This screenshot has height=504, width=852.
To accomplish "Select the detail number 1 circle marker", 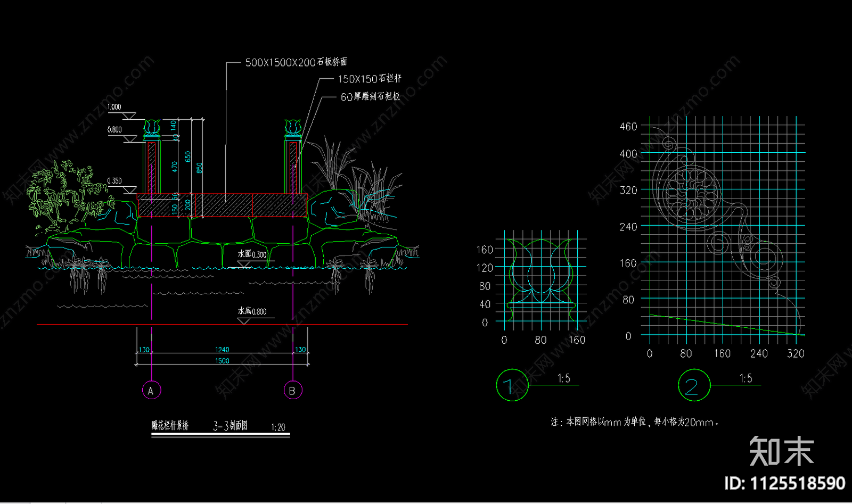I will (x=512, y=385).
